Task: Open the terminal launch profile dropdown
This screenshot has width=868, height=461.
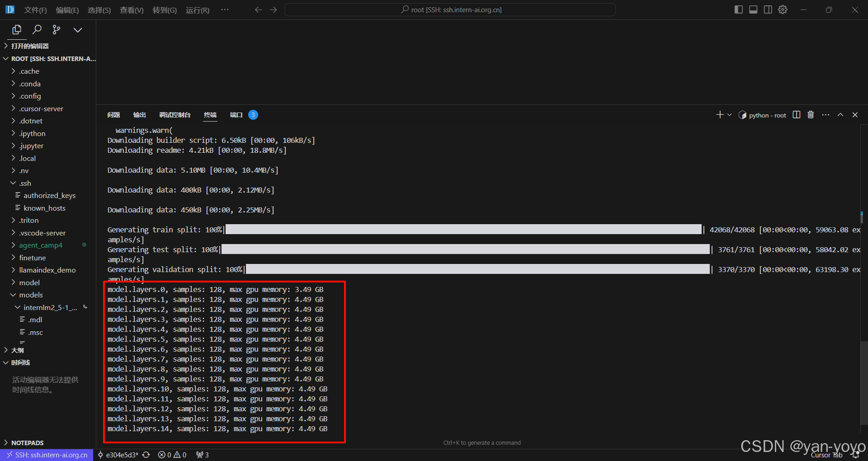Action: tap(728, 115)
